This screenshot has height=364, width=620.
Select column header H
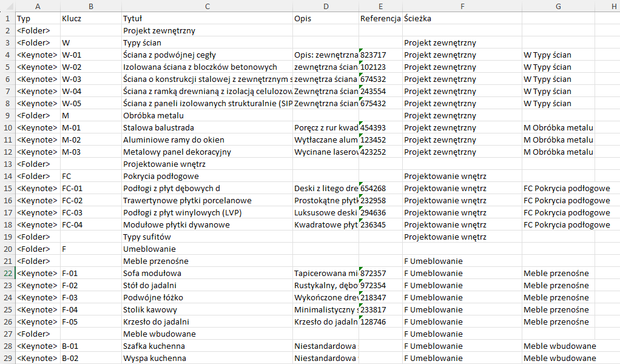tap(612, 6)
